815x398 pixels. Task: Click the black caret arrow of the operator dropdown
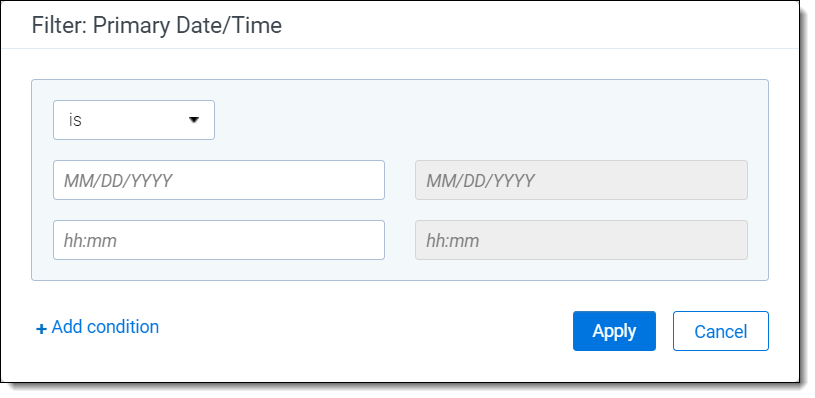[194, 120]
